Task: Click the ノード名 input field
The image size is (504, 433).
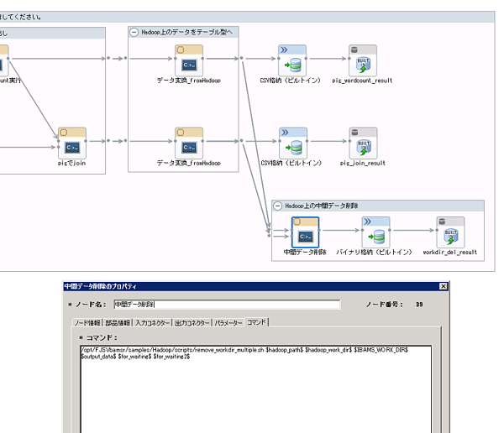Action: click(x=228, y=305)
